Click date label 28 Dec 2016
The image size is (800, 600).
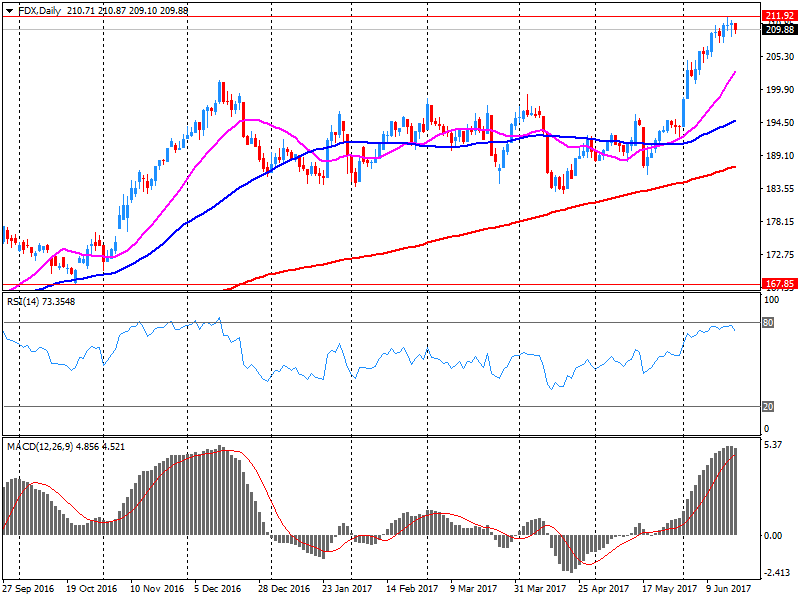[284, 589]
